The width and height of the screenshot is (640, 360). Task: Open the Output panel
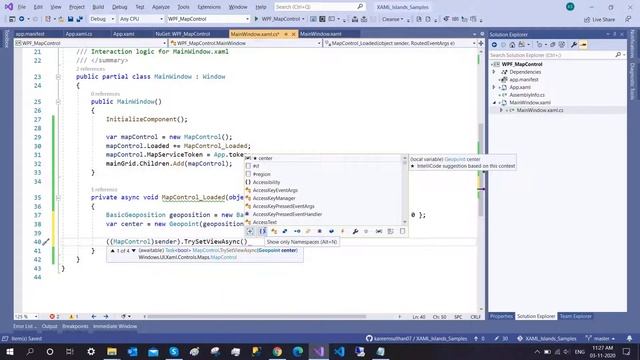coord(49,326)
